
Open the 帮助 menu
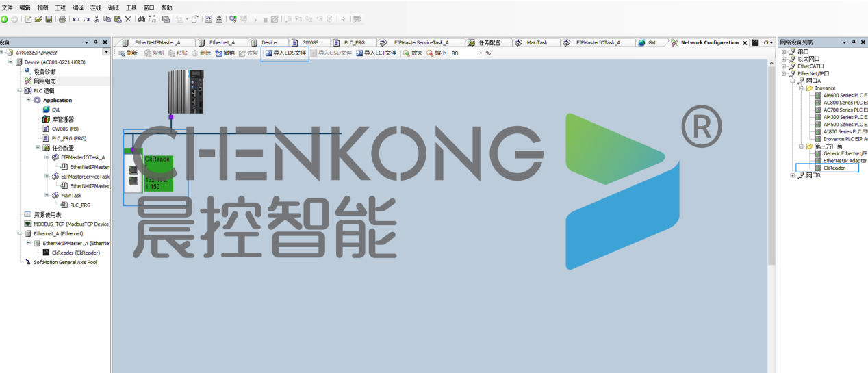[166, 8]
